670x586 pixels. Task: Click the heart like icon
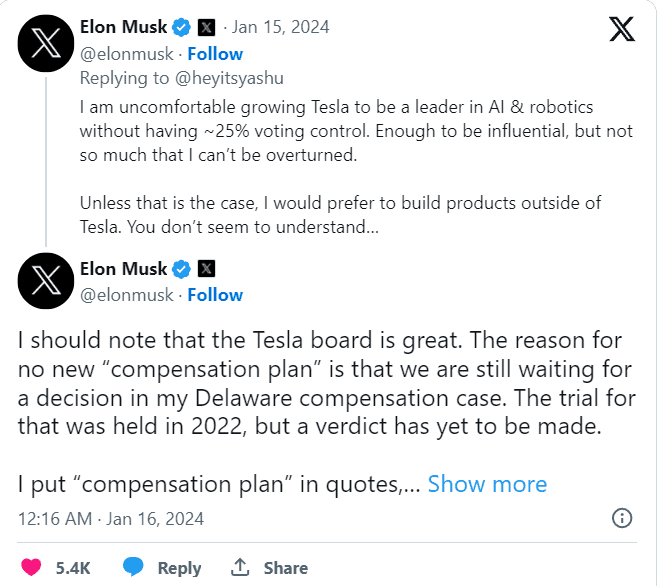[31, 567]
